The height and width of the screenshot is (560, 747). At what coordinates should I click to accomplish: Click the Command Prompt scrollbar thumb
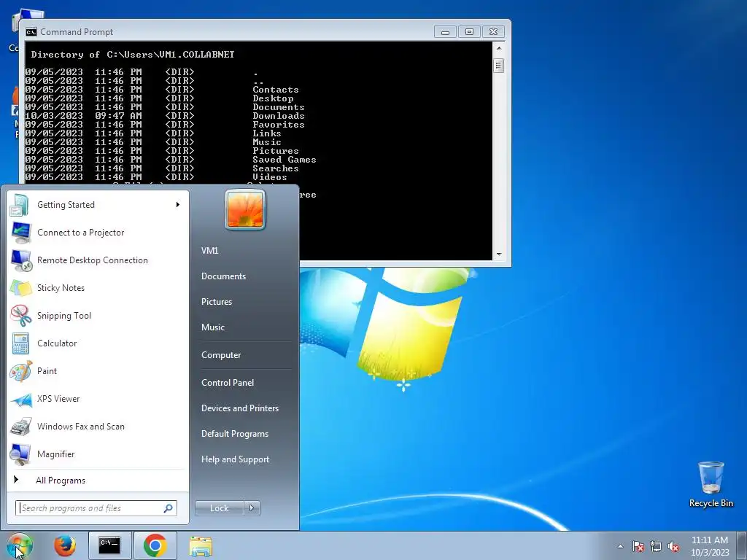pyautogui.click(x=499, y=65)
